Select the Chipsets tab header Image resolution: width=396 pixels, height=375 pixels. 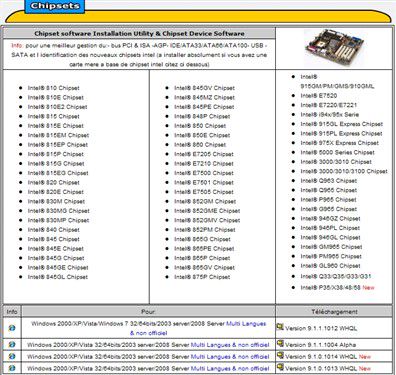(x=55, y=6)
